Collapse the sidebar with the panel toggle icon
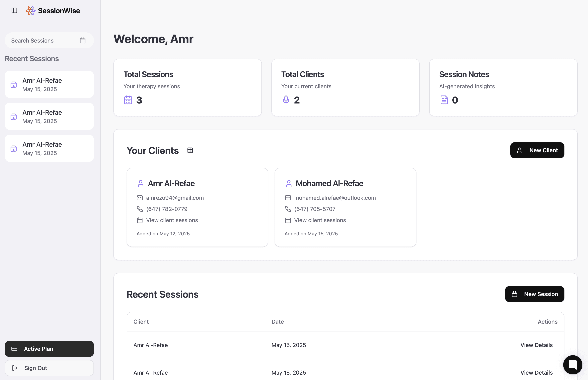This screenshot has height=380, width=588. pos(14,10)
